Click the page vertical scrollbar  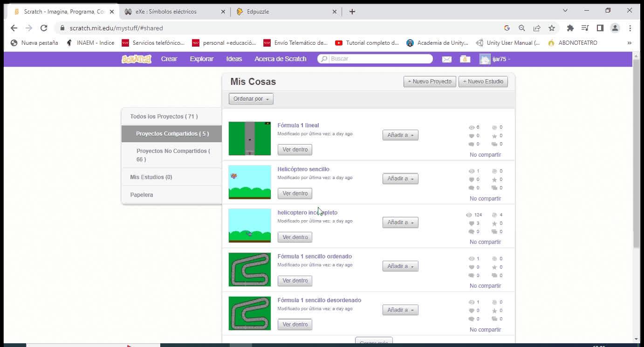(637, 154)
